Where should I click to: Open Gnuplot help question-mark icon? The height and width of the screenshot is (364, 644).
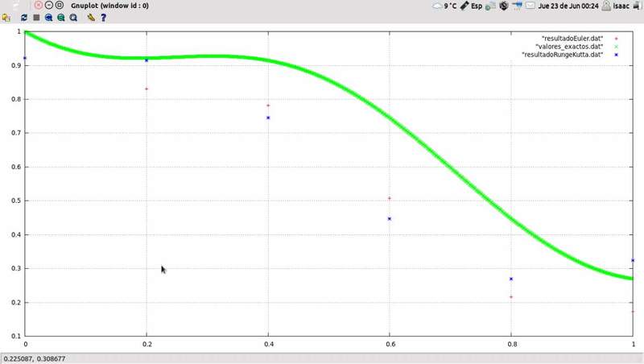click(x=104, y=18)
